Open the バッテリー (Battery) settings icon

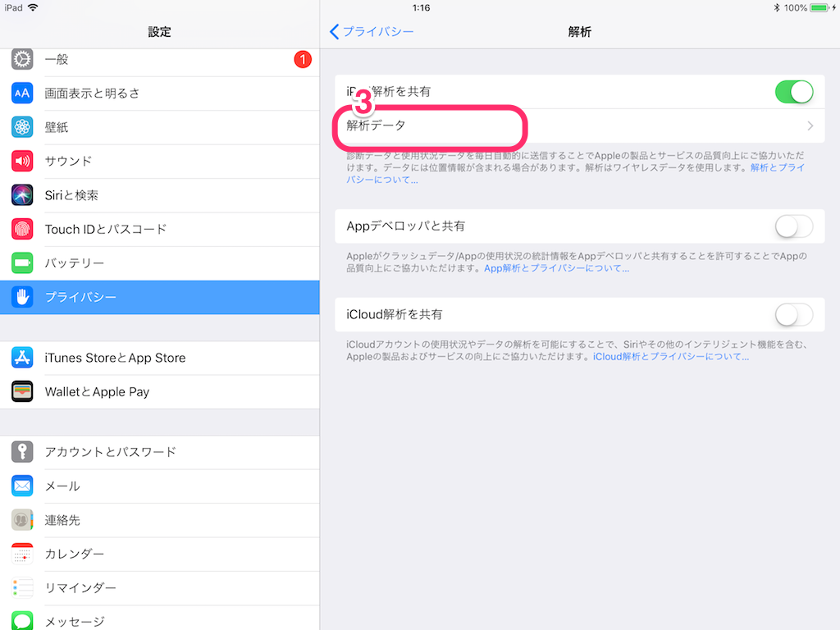(x=21, y=263)
